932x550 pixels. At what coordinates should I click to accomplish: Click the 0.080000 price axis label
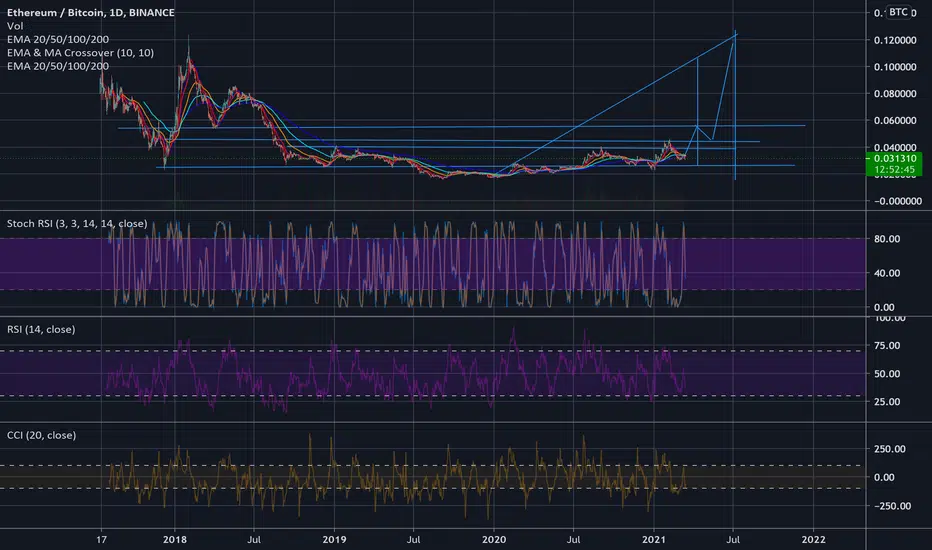point(895,94)
